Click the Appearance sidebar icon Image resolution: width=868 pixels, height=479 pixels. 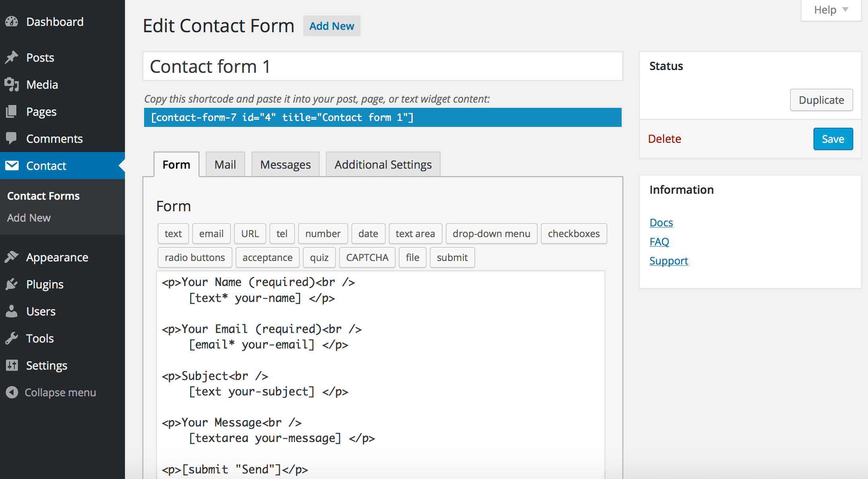coord(12,257)
